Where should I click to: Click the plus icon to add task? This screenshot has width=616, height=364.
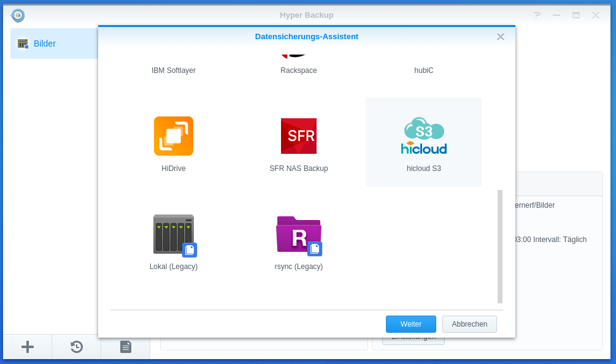coord(28,347)
